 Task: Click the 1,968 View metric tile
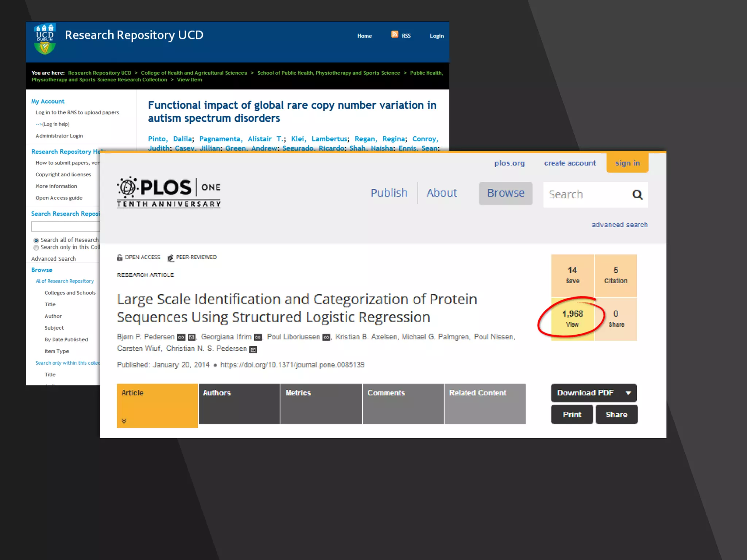click(x=572, y=319)
